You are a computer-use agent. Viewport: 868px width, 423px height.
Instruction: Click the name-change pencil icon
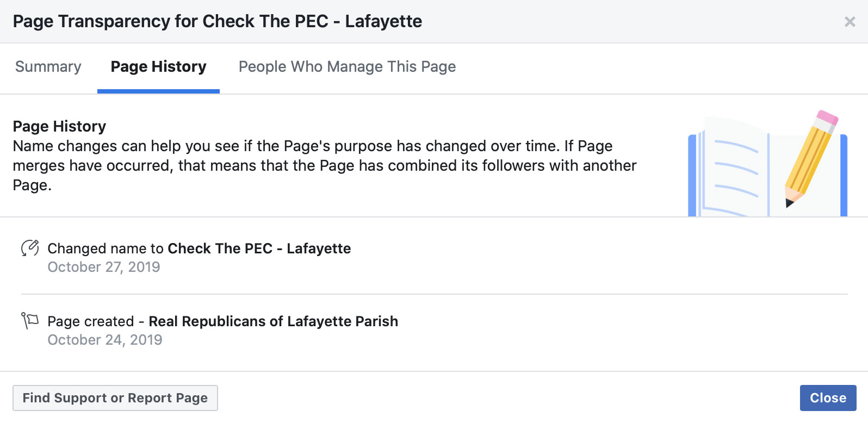pyautogui.click(x=30, y=248)
